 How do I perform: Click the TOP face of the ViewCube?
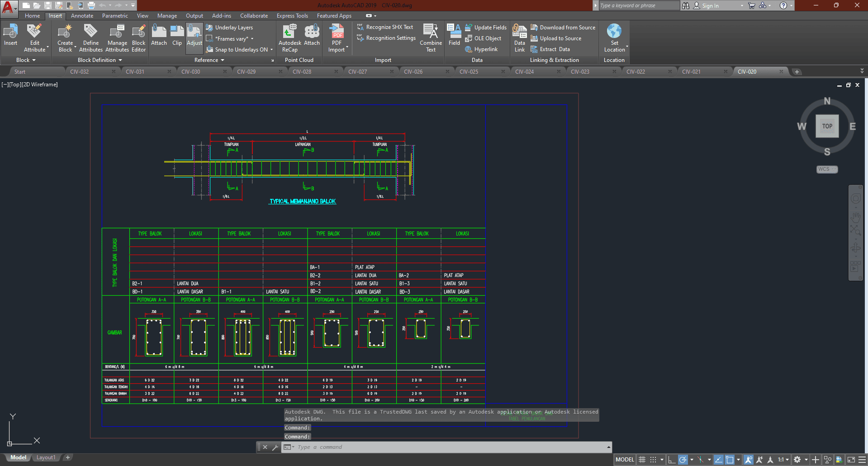tap(827, 126)
